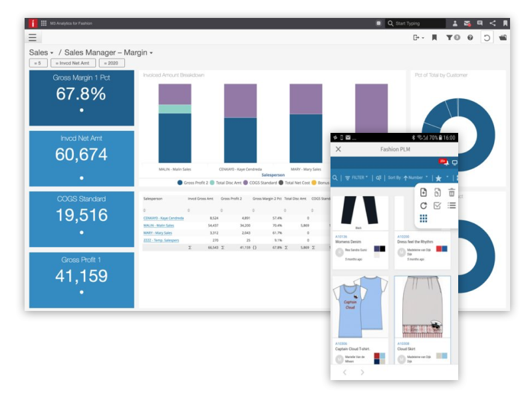Open MARY - Mary Sales salesperson link
This screenshot has height=398, width=532.
(x=158, y=233)
